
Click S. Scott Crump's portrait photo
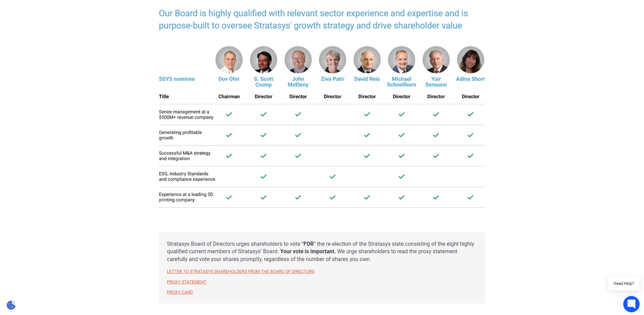pos(263,60)
